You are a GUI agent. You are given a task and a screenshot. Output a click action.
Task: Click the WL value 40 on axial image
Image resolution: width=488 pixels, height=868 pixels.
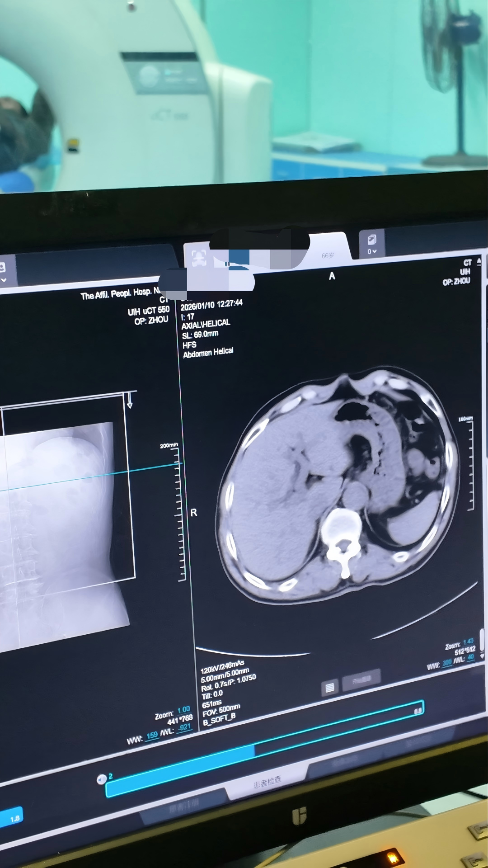point(471,657)
